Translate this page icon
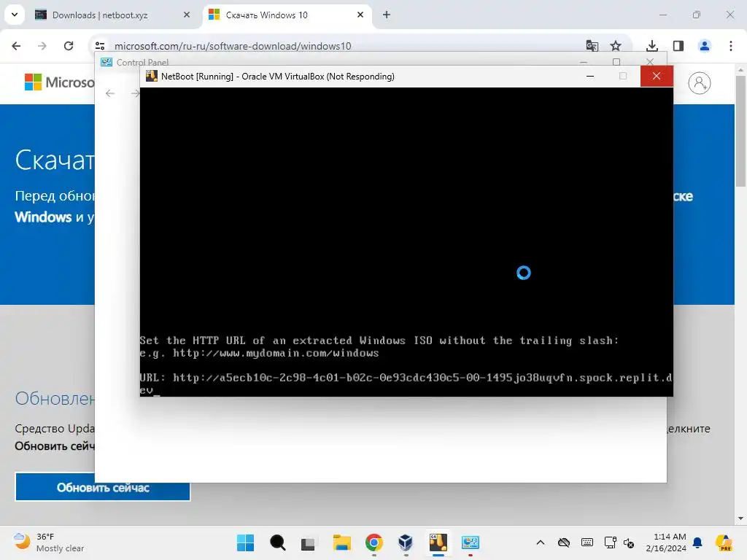Screen dimensions: 747x560 point(592,46)
